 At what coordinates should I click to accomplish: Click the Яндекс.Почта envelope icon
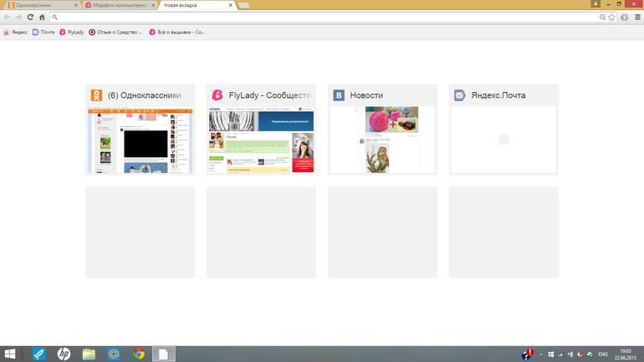click(460, 95)
